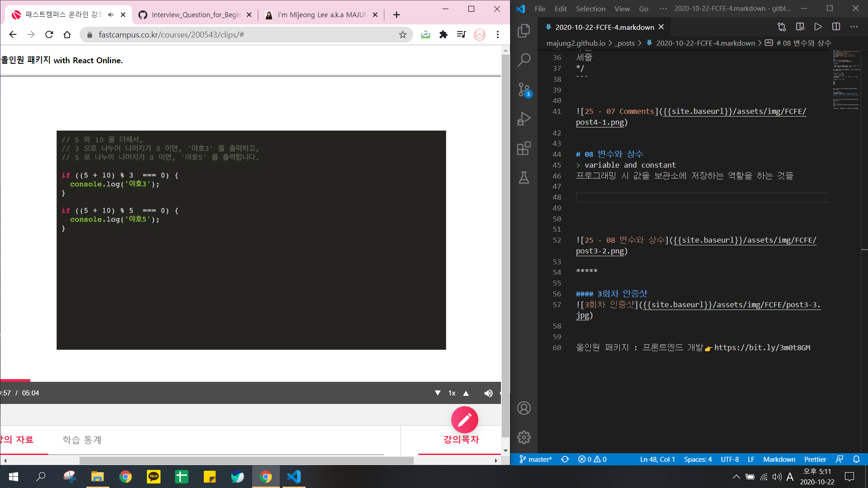Open VS Code Go menu

pyautogui.click(x=644, y=9)
